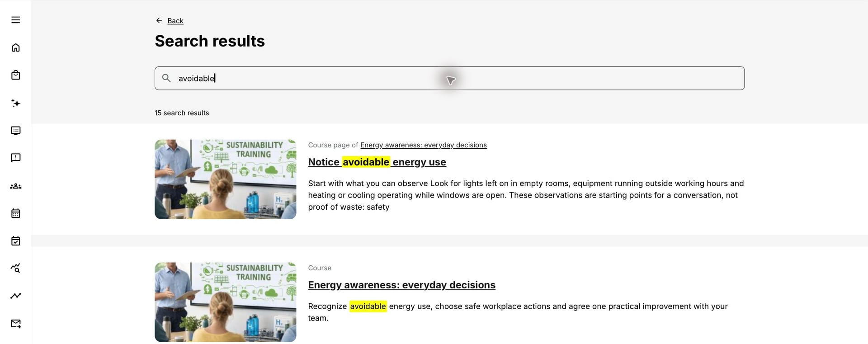Open the hamburger menu icon
868x344 pixels.
click(16, 20)
